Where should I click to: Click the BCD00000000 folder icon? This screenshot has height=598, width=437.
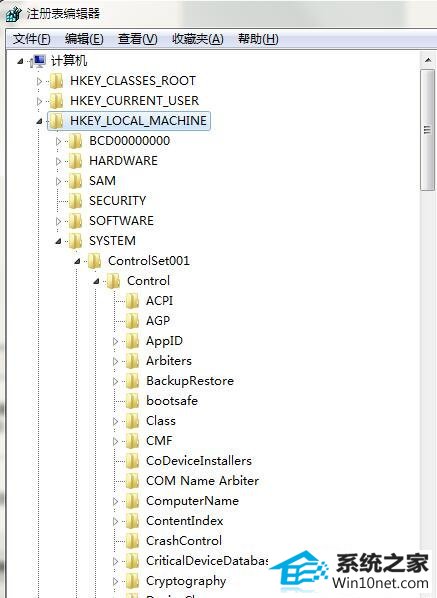click(x=76, y=141)
